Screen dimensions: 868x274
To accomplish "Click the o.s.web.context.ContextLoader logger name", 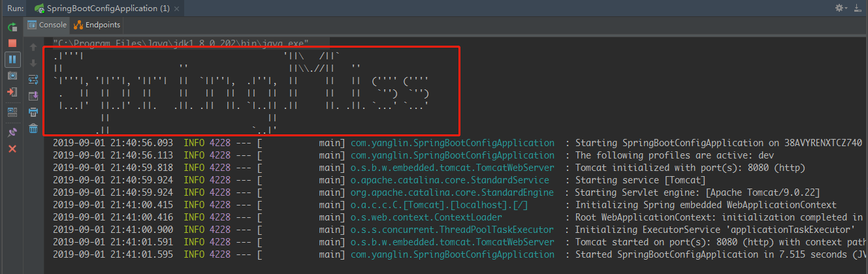I will coord(426,217).
